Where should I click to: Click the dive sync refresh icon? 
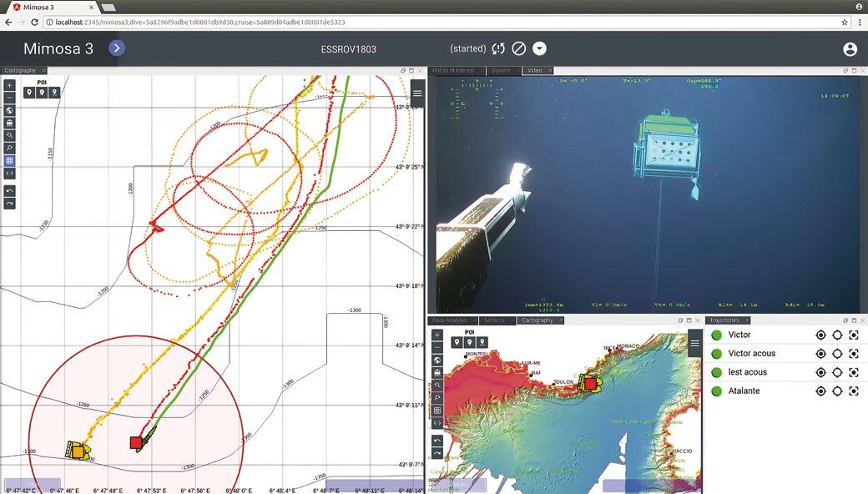498,48
